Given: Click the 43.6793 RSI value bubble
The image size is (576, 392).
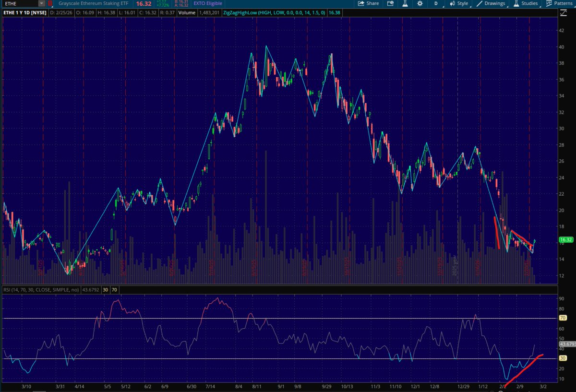Looking at the screenshot, I should click(567, 344).
